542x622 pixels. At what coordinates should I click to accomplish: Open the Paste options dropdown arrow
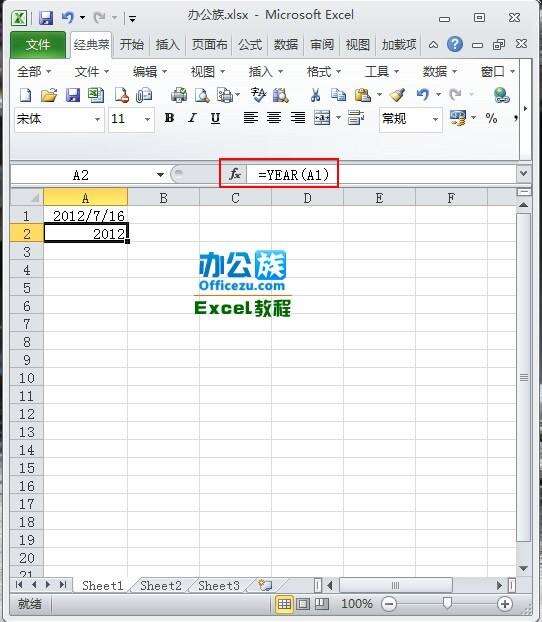379,94
